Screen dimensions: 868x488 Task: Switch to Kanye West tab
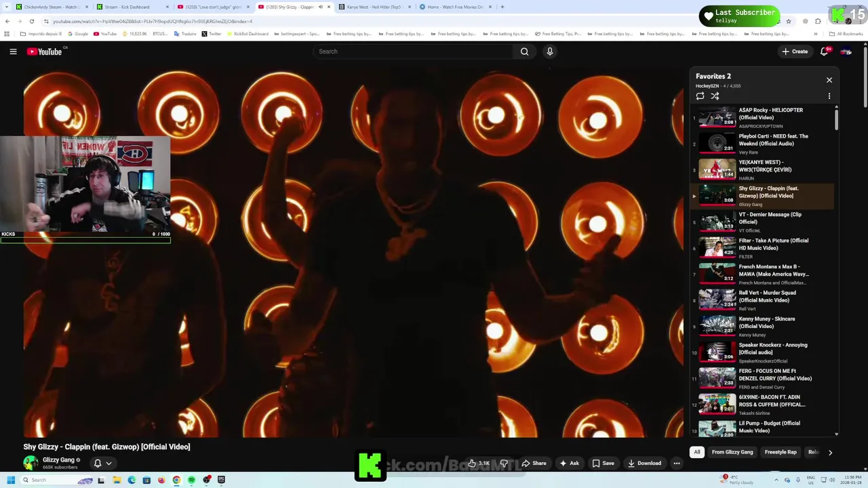coord(371,7)
